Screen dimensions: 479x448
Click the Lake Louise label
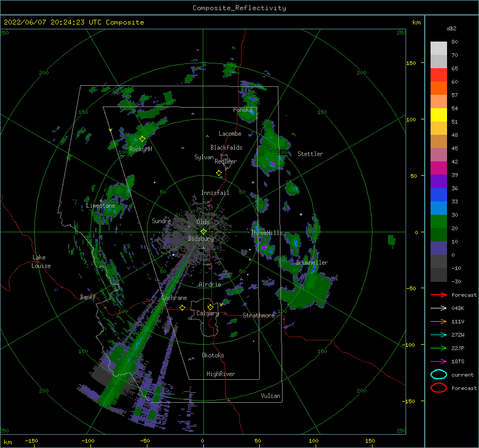[41, 262]
